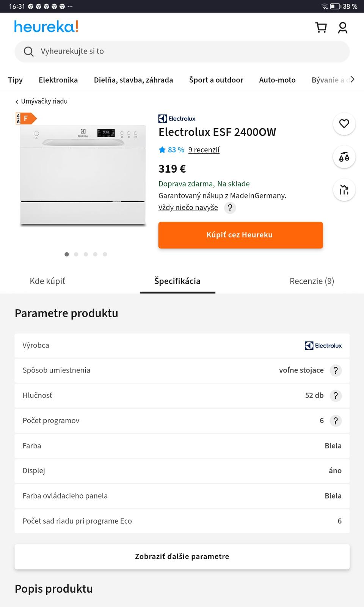The height and width of the screenshot is (607, 364).
Task: Open the user account profile
Action: tap(343, 27)
